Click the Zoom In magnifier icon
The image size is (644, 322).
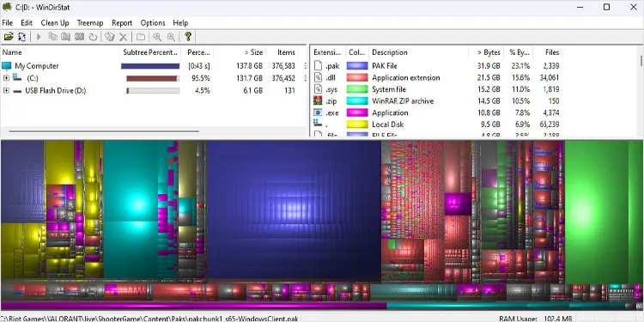click(157, 37)
